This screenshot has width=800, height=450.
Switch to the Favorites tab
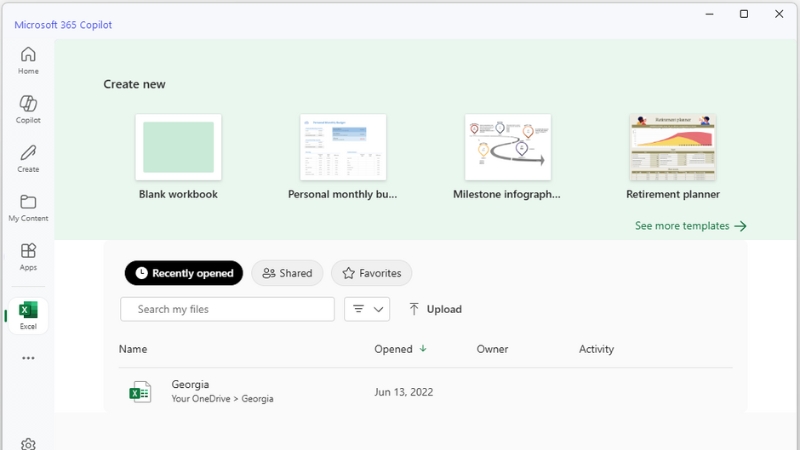click(x=371, y=273)
